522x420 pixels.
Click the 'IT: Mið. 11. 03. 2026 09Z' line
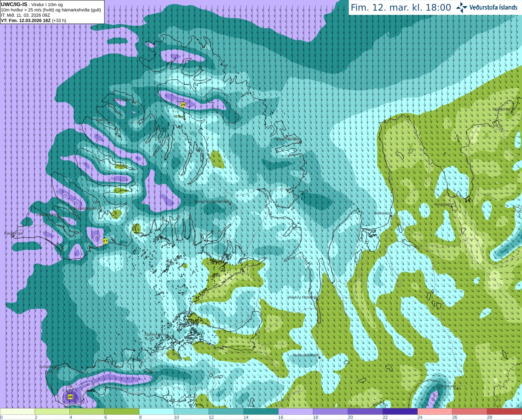(25, 15)
